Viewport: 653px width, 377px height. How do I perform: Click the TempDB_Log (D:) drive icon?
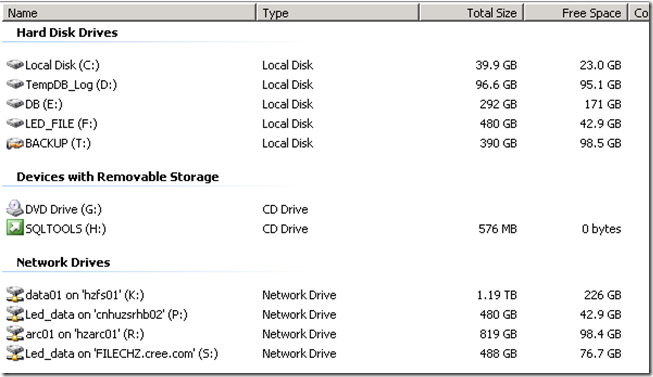point(15,84)
